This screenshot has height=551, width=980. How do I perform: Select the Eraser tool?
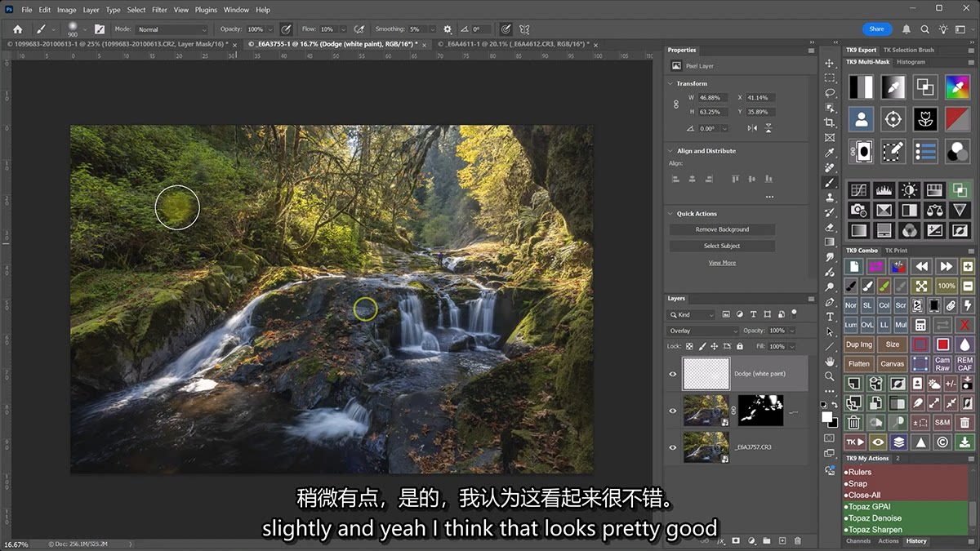coord(830,227)
